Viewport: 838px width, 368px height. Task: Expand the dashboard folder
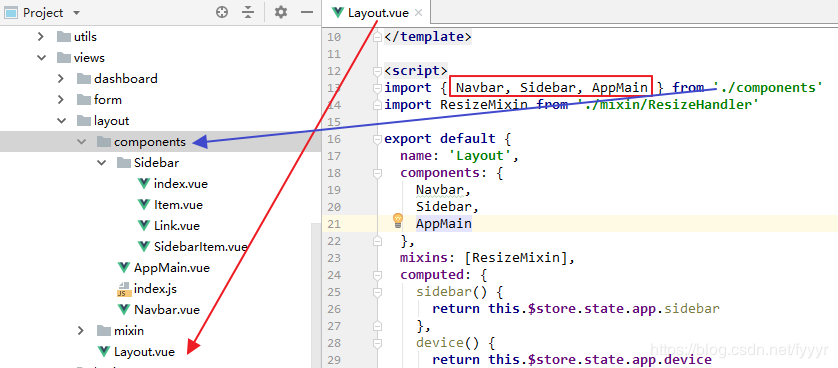[x=61, y=79]
